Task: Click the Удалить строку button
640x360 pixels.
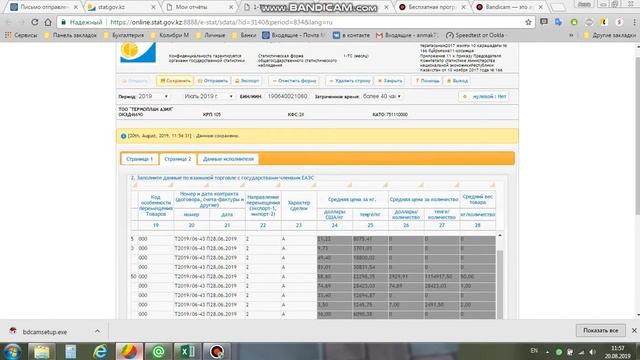Action: click(350, 81)
